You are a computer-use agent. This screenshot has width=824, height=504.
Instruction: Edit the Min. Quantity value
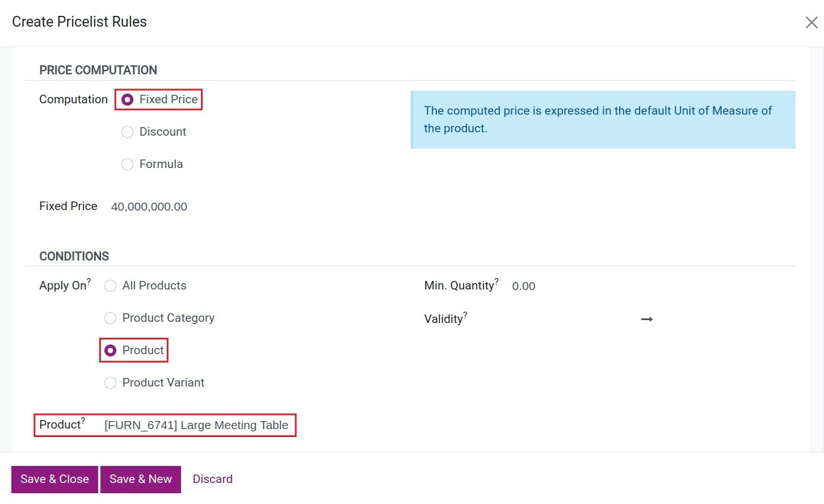[524, 286]
